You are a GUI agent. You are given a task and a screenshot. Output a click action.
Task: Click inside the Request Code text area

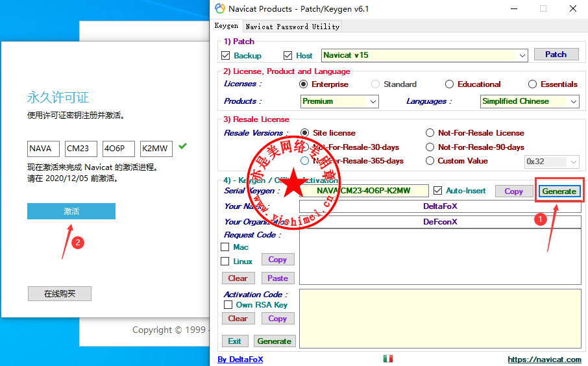point(440,257)
